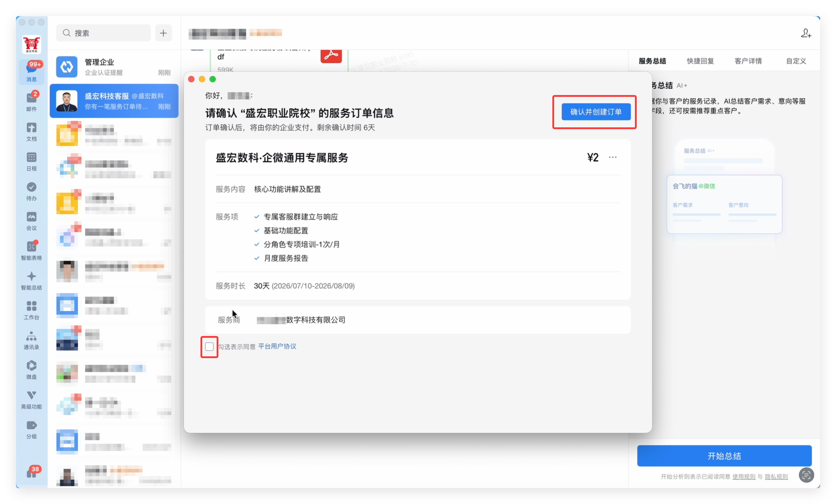Click the 分角色专项培训-1次/月 service item
Viewport: 836px width, 504px height.
302,244
